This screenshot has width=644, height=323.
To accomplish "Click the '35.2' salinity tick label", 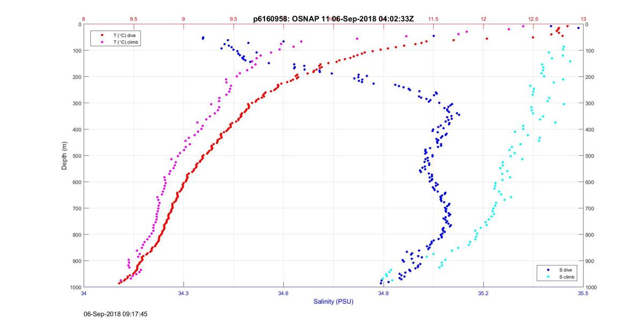I will coord(483,293).
